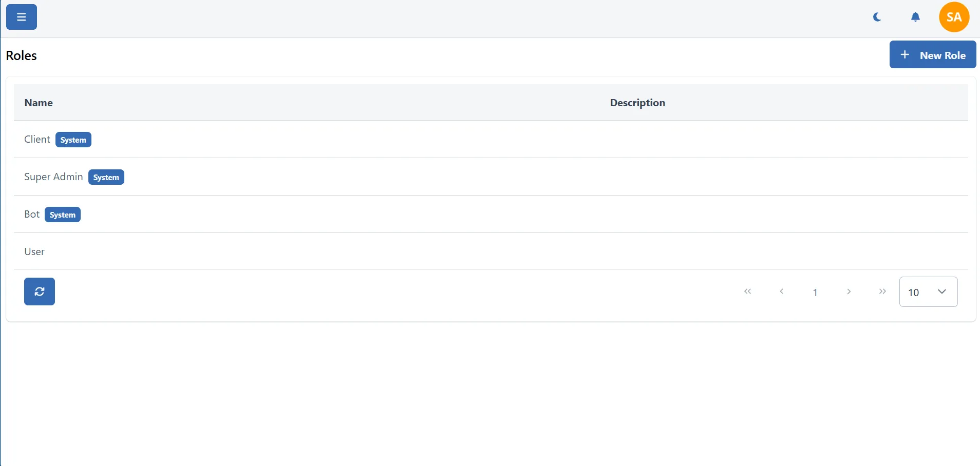The image size is (980, 466).
Task: Toggle dark mode with moon icon
Action: click(x=877, y=17)
